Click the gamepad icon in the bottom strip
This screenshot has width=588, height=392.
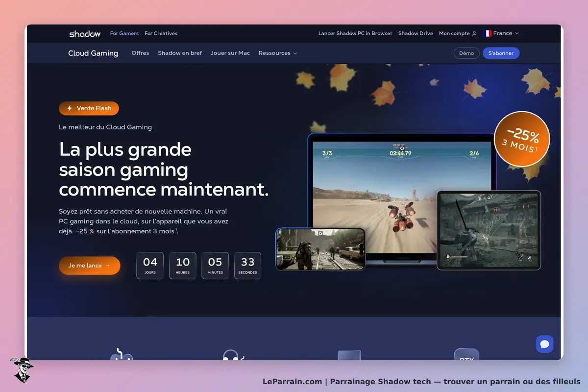pos(121,355)
